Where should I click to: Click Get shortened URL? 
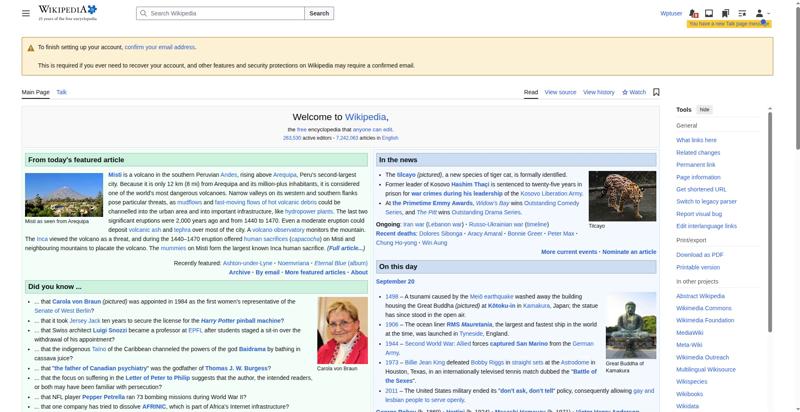(x=701, y=189)
